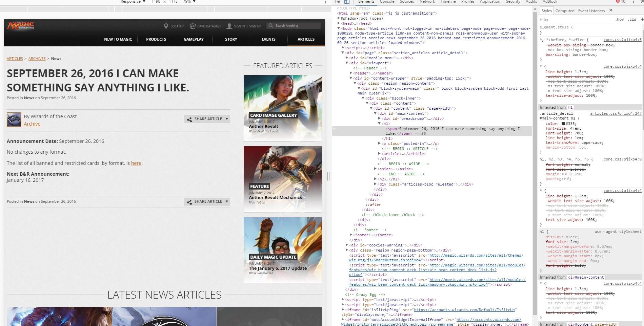Open the Products menu
Viewport: 644px width, 326px height.
pos(156,39)
